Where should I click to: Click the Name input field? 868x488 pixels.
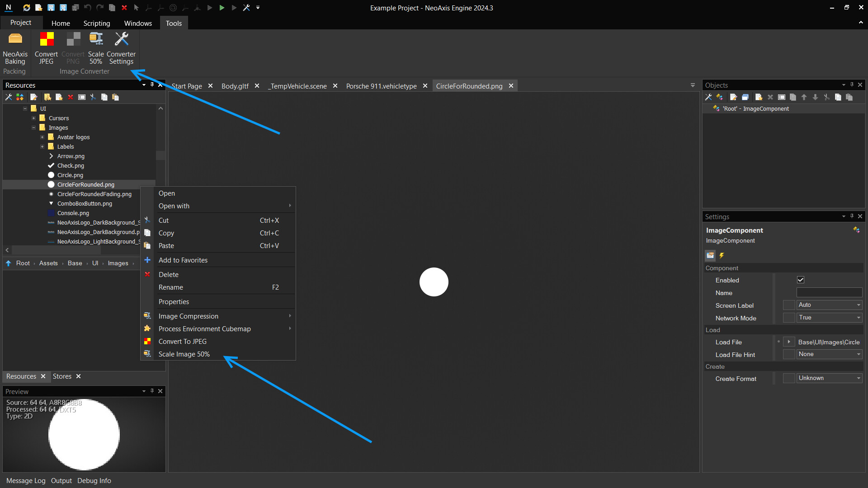click(x=829, y=293)
